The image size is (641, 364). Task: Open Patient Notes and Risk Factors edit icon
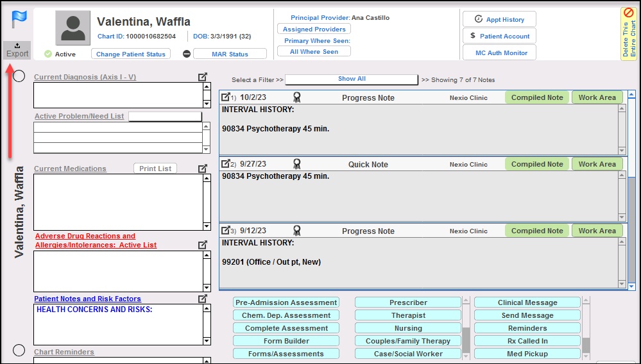point(203,299)
